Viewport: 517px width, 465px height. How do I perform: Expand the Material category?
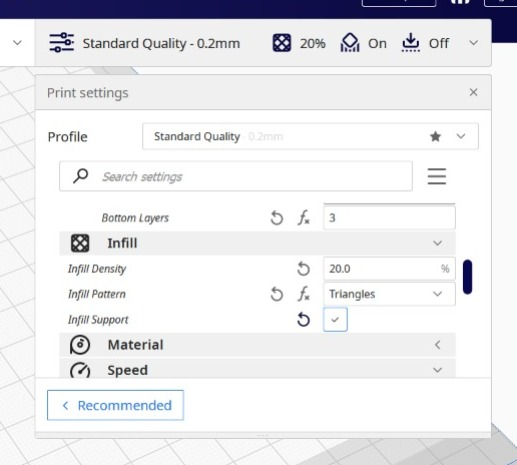pos(257,345)
